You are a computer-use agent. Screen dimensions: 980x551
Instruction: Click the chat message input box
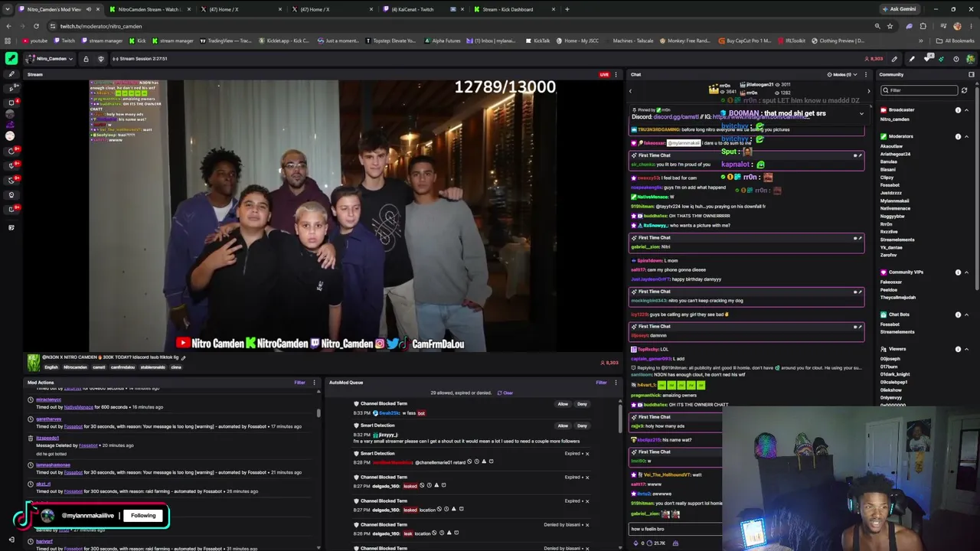(x=675, y=530)
